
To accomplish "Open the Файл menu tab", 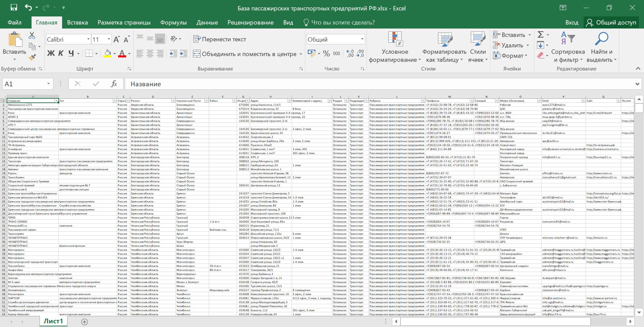I will [14, 22].
